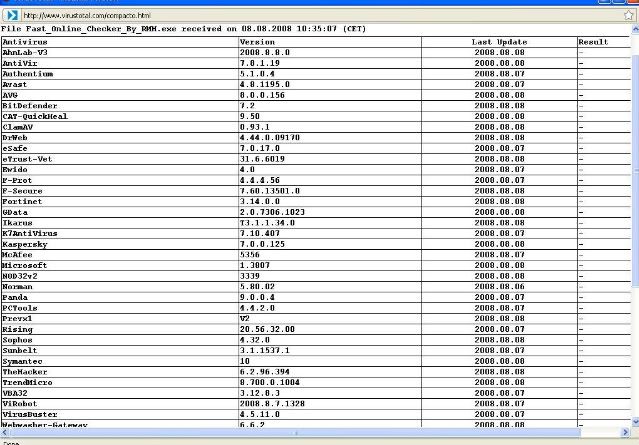Select the Antivirus column header
The image size is (639, 445).
(x=25, y=42)
